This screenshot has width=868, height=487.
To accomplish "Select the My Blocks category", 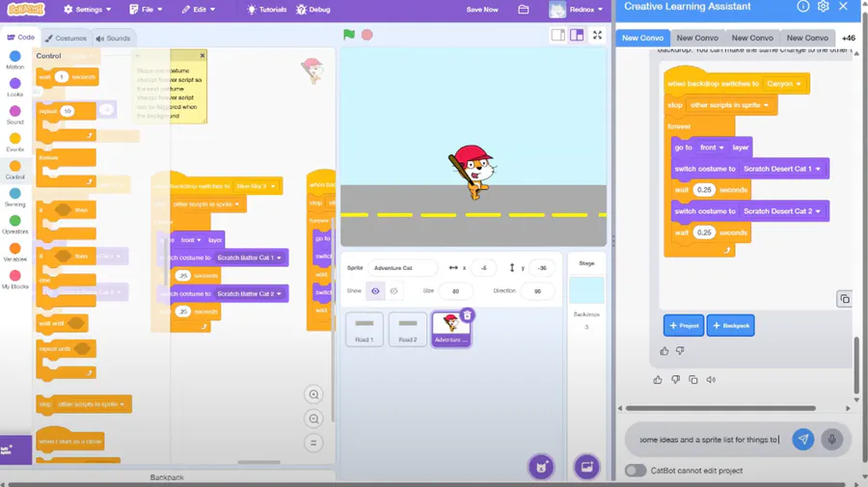I will (14, 280).
